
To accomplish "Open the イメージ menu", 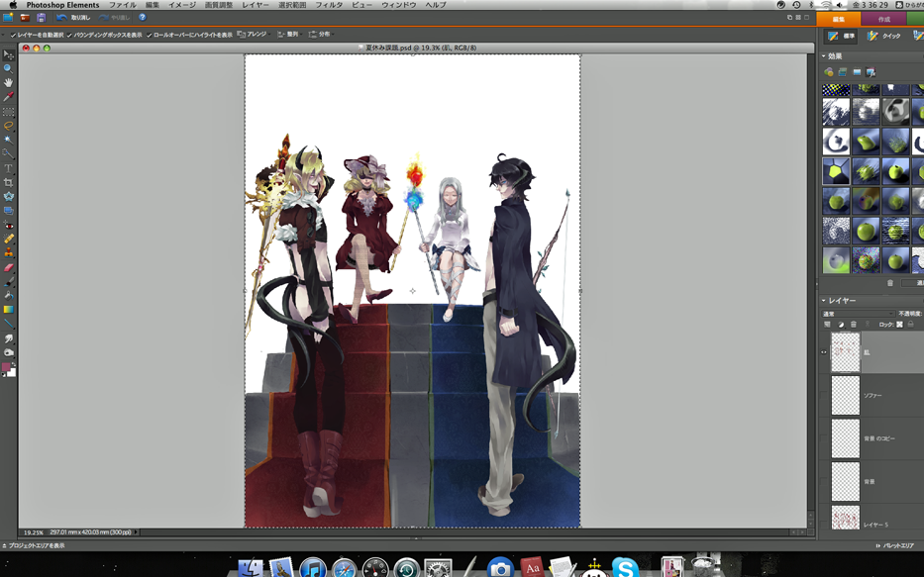I will click(x=182, y=5).
